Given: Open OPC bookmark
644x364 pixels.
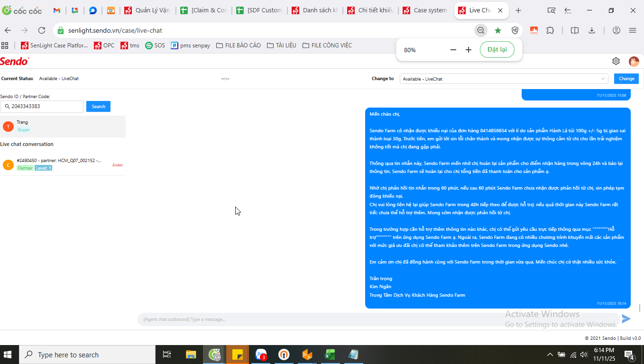Looking at the screenshot, I should [104, 45].
